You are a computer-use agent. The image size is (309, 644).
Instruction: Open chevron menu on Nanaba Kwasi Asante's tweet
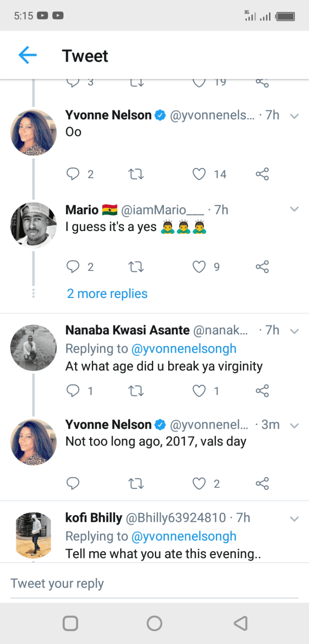click(x=294, y=331)
